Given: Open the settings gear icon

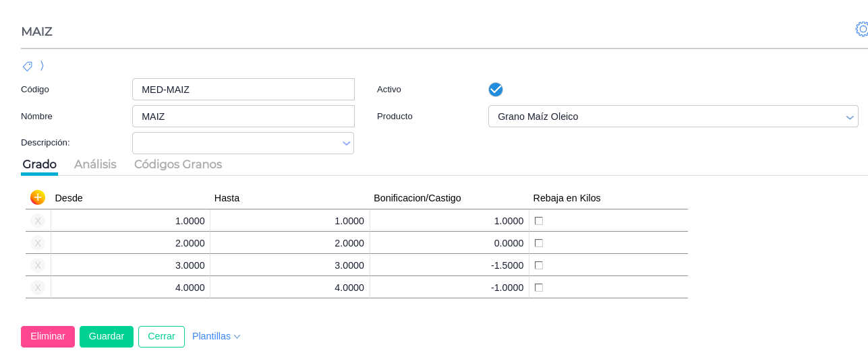Looking at the screenshot, I should coord(862,29).
